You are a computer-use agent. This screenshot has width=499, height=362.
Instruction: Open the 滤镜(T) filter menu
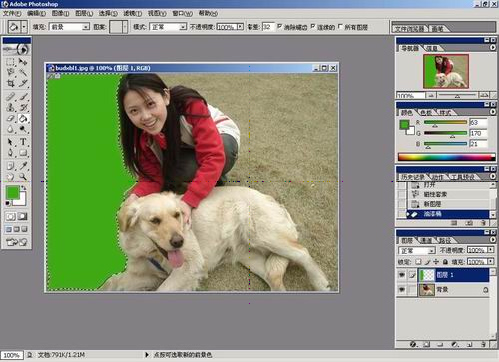pos(133,13)
